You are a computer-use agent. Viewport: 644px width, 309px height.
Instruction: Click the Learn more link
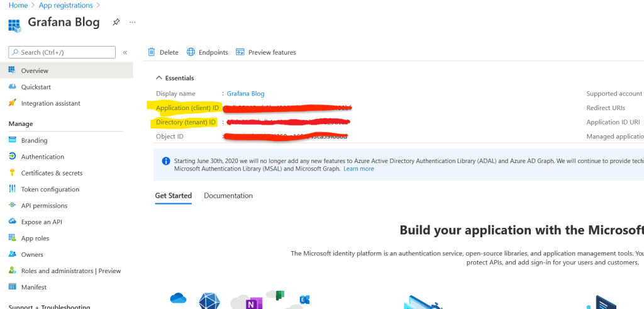click(x=358, y=169)
